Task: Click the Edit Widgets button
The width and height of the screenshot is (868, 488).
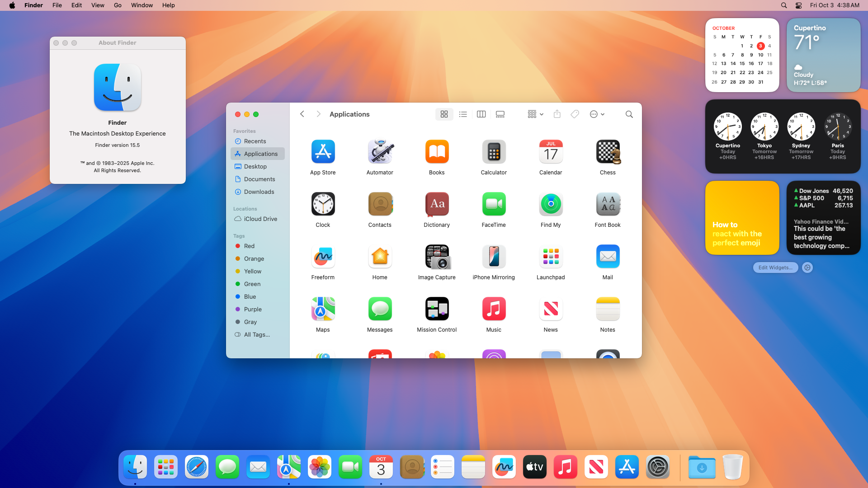Action: point(775,267)
